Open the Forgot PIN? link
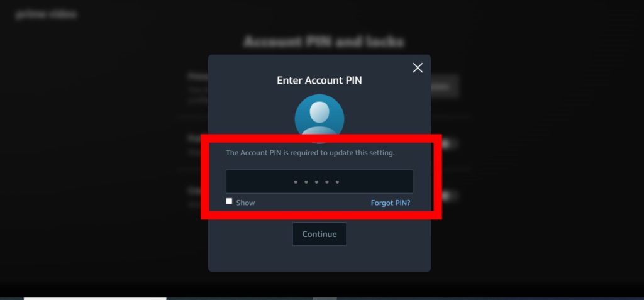644x300 pixels. coord(391,203)
